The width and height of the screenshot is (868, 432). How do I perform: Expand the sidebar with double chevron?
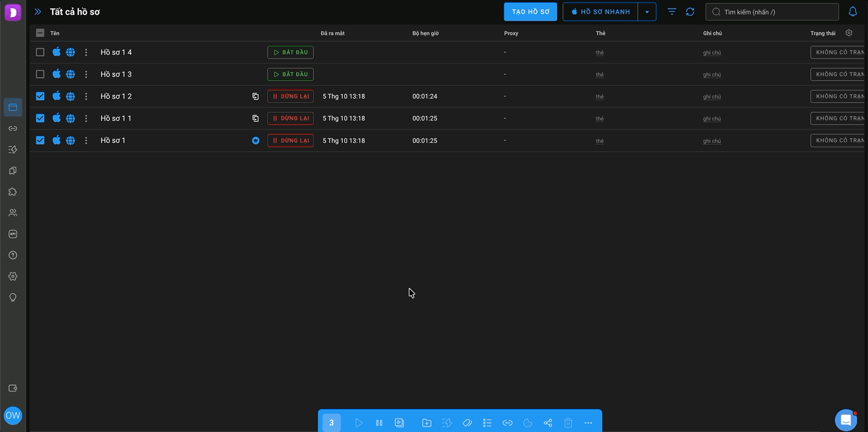pyautogui.click(x=38, y=11)
